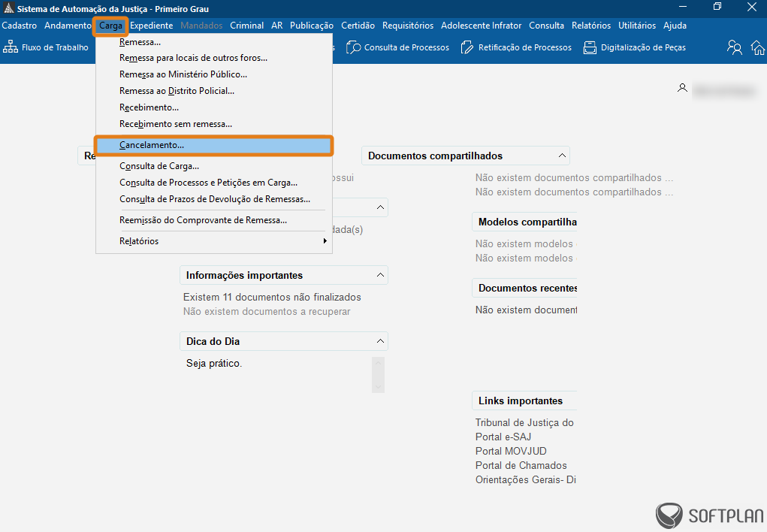Click the Documentos recentes panel header
The width and height of the screenshot is (767, 532).
click(524, 288)
